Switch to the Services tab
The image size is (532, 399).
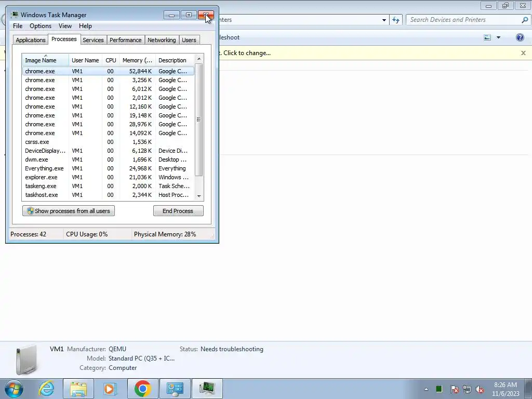(x=93, y=40)
